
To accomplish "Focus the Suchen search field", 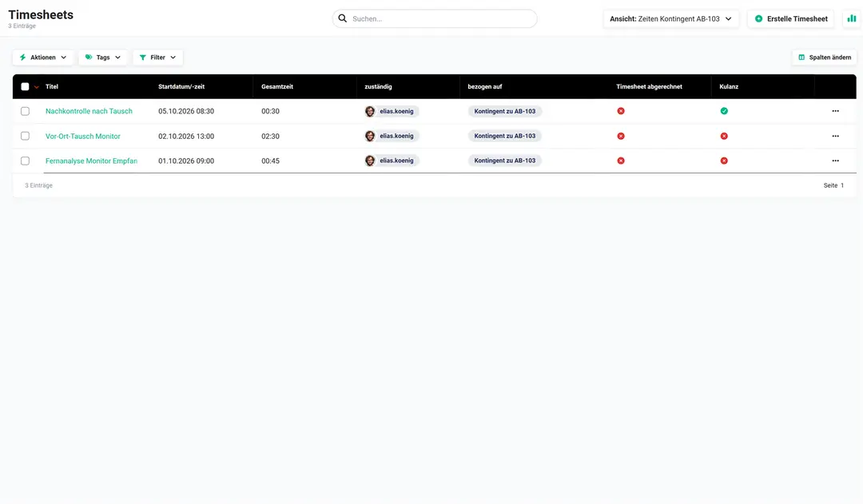I will pos(435,18).
